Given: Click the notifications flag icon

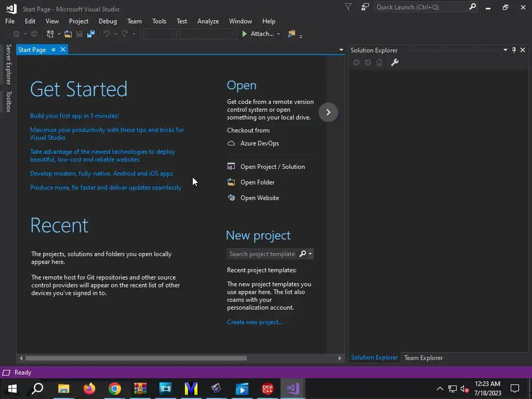Looking at the screenshot, I should point(348,7).
